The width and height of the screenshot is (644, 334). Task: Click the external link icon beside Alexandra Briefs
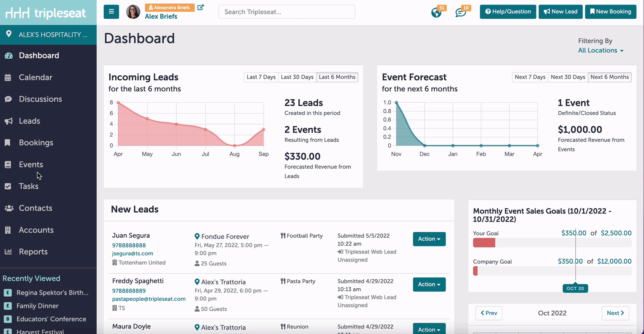[x=200, y=7]
